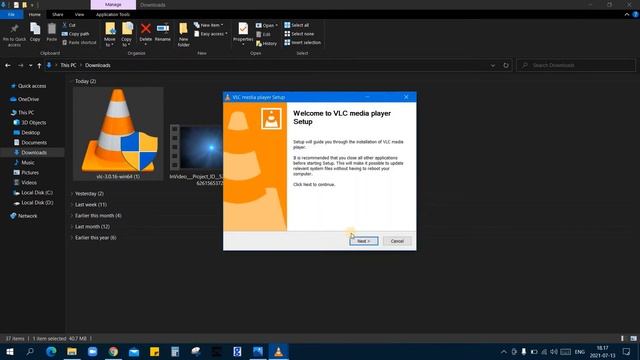640x360 pixels.
Task: Select Network in navigation pane
Action: [x=27, y=216]
